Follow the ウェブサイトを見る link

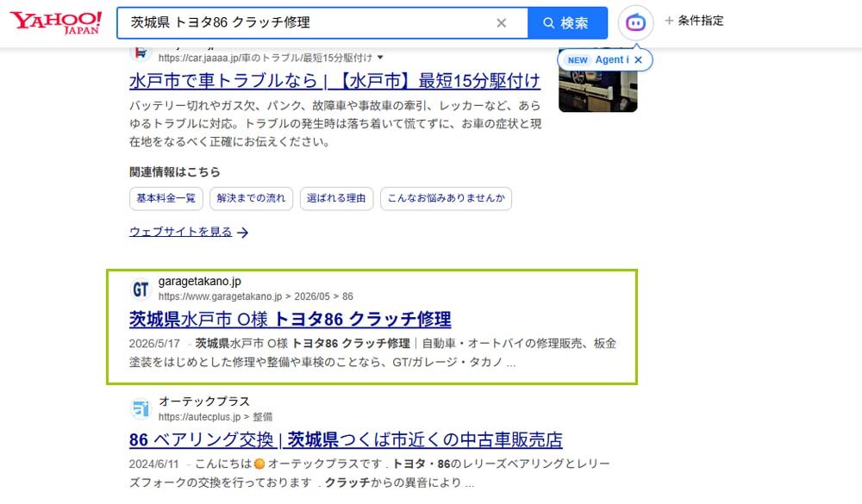189,232
